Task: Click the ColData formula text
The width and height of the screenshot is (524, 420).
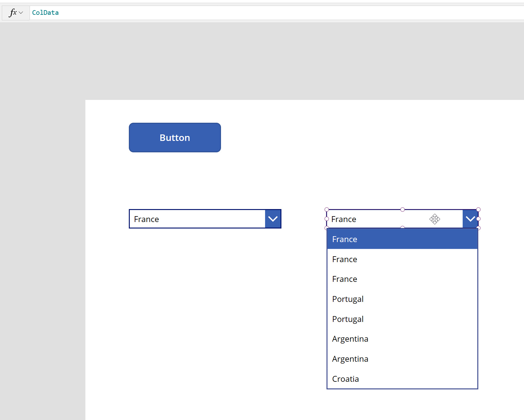Action: [x=45, y=13]
